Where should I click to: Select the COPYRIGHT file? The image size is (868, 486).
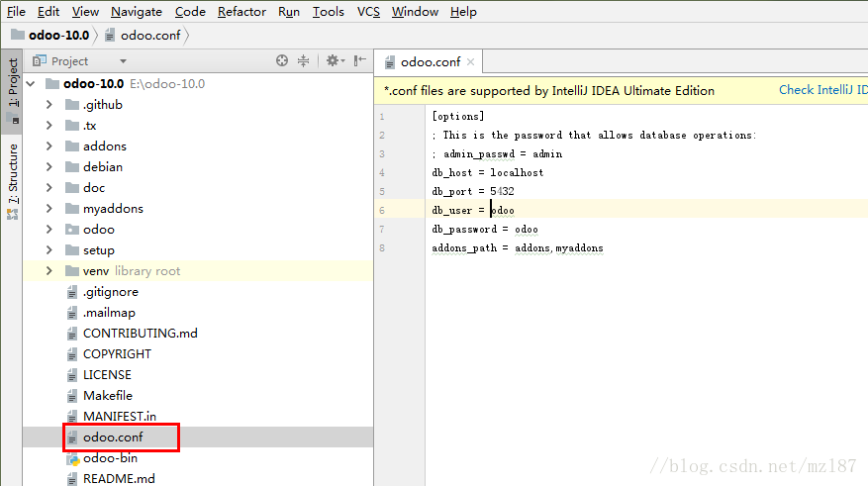(x=117, y=354)
